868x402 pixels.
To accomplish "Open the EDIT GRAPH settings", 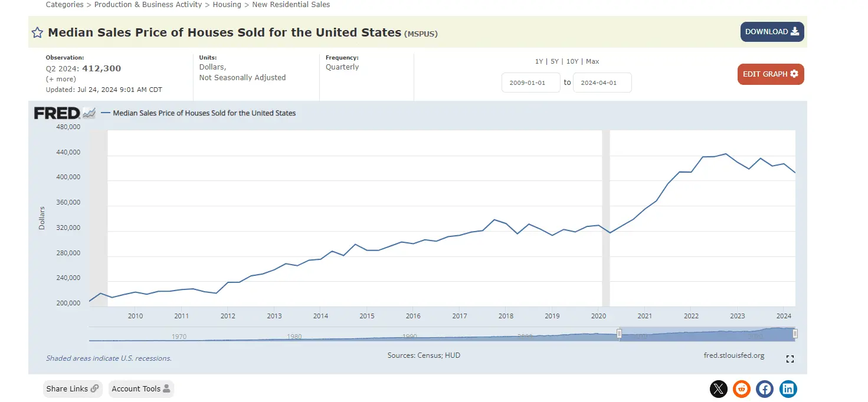I will point(770,74).
